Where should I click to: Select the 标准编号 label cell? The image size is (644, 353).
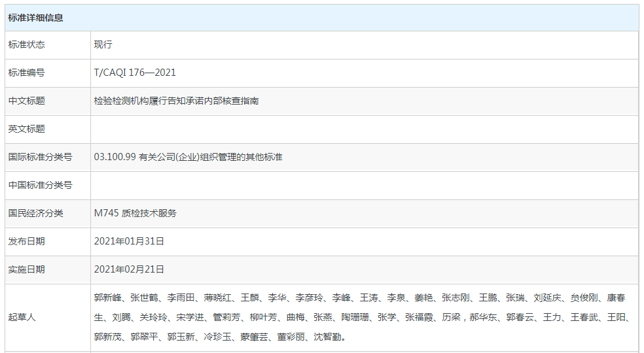point(48,73)
